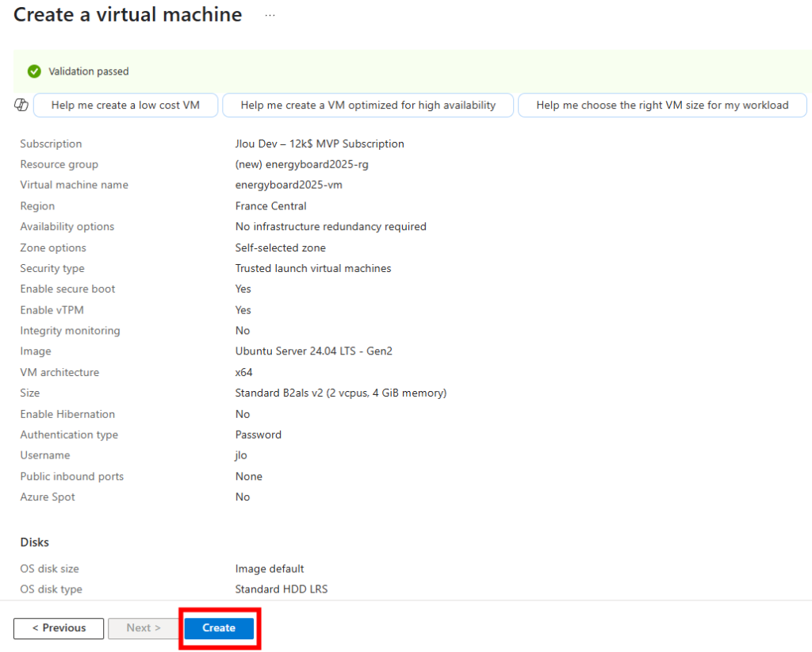Click Help me choose the right VM size
This screenshot has width=812, height=652.
pos(662,105)
